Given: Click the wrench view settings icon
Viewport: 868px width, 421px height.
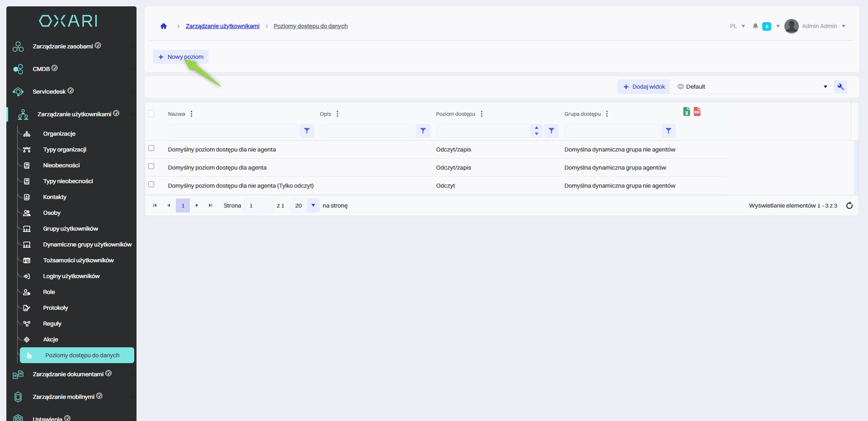Looking at the screenshot, I should click(x=840, y=87).
